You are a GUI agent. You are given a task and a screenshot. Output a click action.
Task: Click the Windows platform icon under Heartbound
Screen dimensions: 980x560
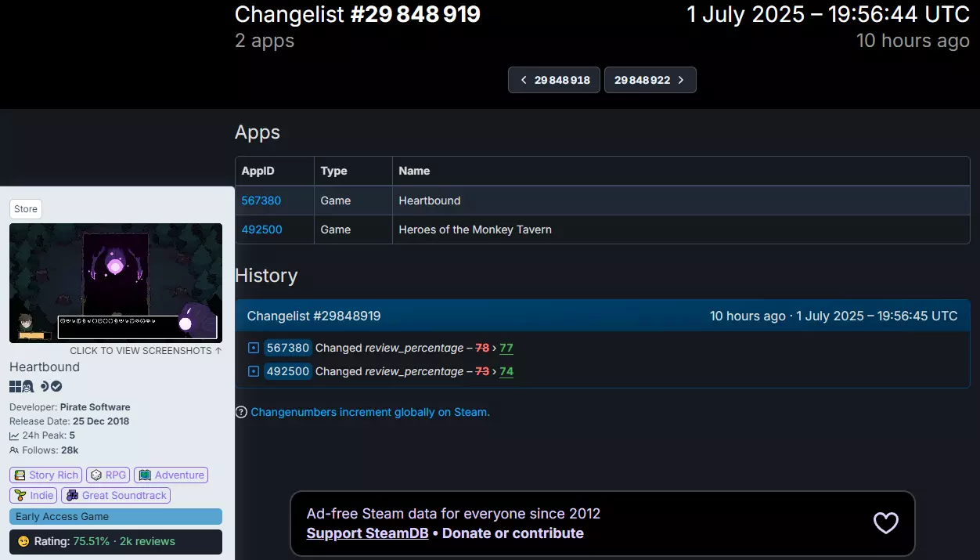click(x=15, y=386)
